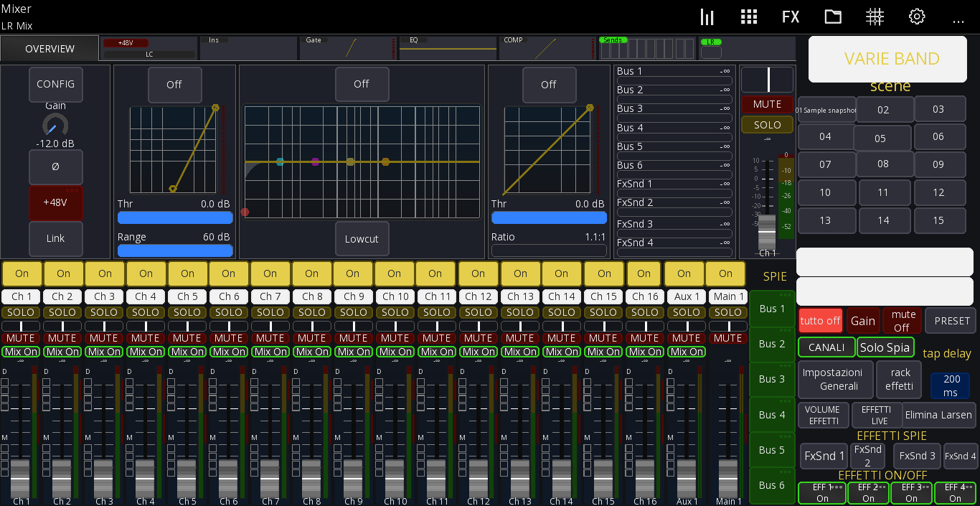Viewport: 980px width, 506px height.
Task: Open Impostazioni Generali
Action: tap(836, 379)
